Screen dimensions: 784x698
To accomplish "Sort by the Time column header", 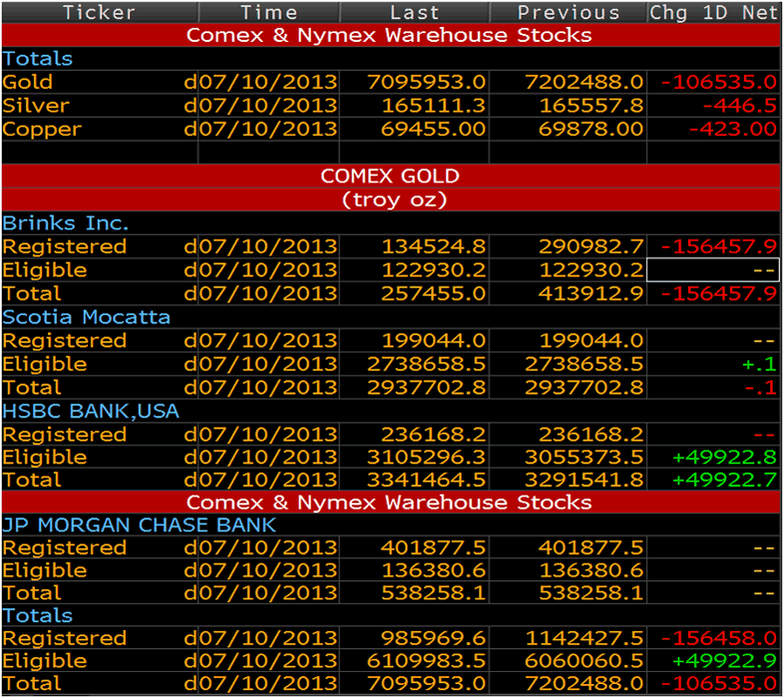I will pos(268,13).
